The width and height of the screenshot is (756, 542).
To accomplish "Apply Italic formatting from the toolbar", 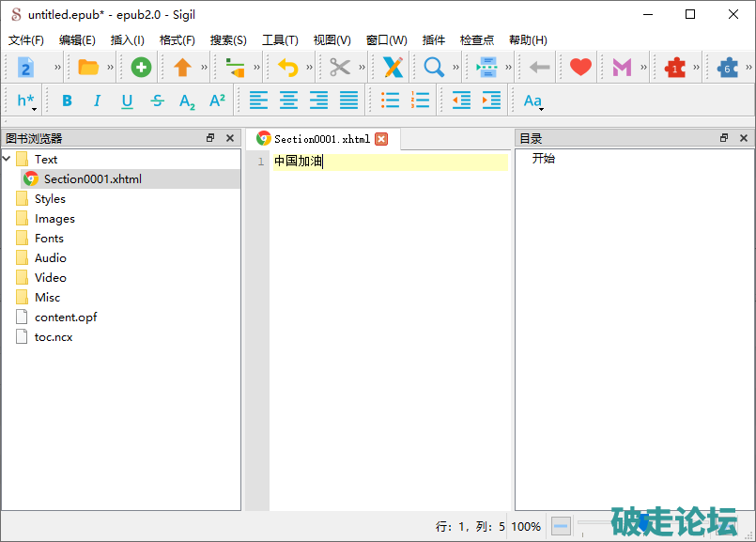I will pyautogui.click(x=97, y=101).
